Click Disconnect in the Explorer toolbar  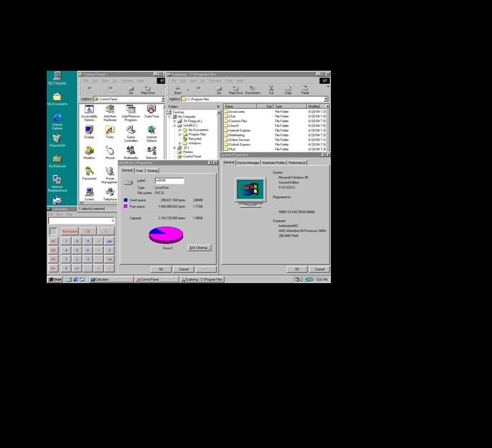(x=253, y=90)
